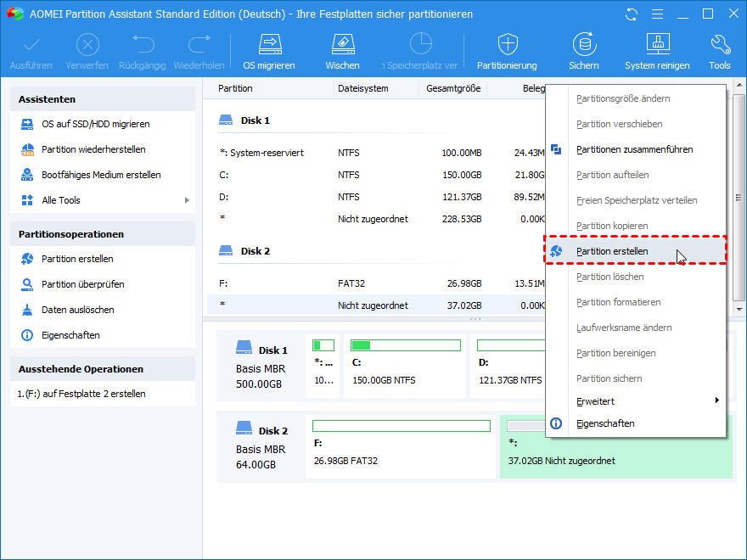Select the D: 121.37GB NTFS disk map block
The height and width of the screenshot is (560, 747).
point(508,366)
